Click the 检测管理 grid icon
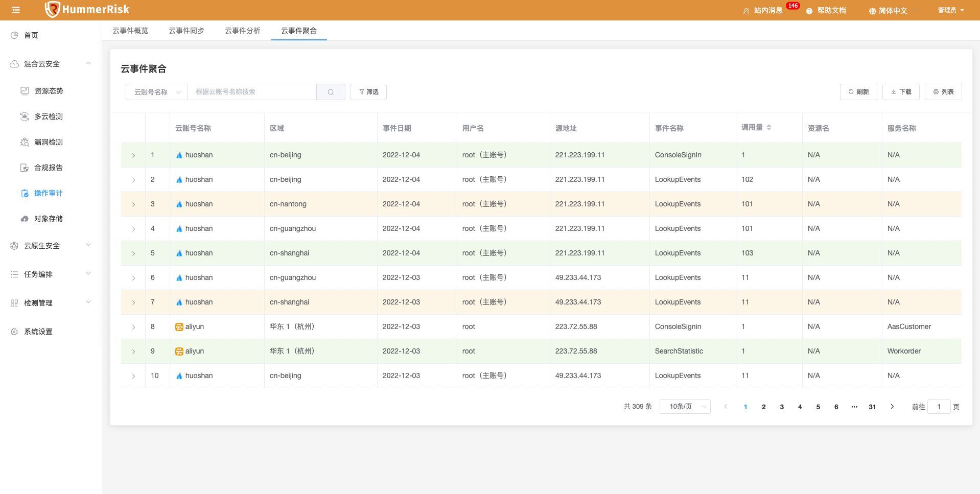 point(14,303)
